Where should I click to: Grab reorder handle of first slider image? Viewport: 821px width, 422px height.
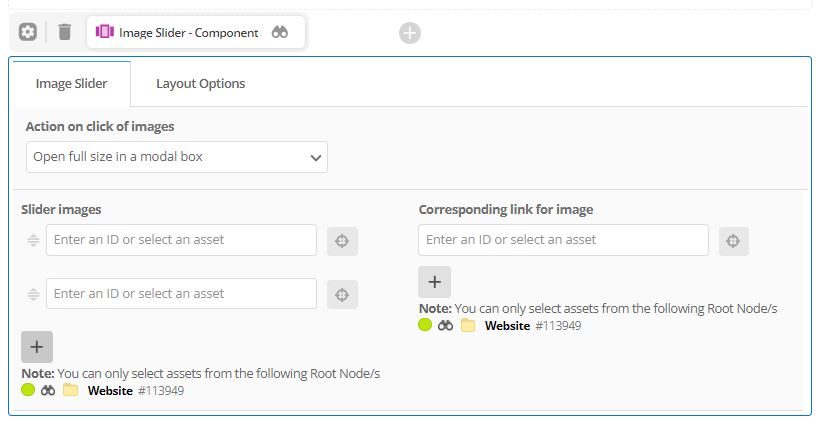[33, 240]
